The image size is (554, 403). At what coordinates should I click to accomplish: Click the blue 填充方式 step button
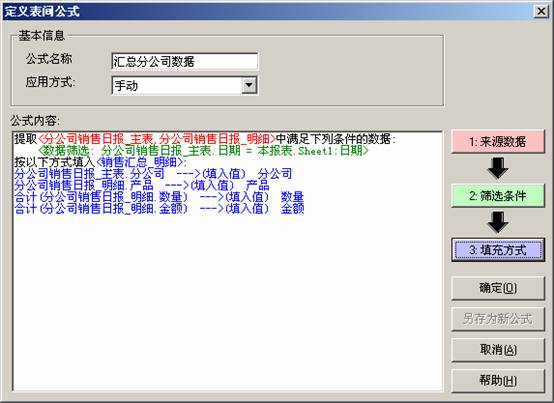tap(498, 250)
